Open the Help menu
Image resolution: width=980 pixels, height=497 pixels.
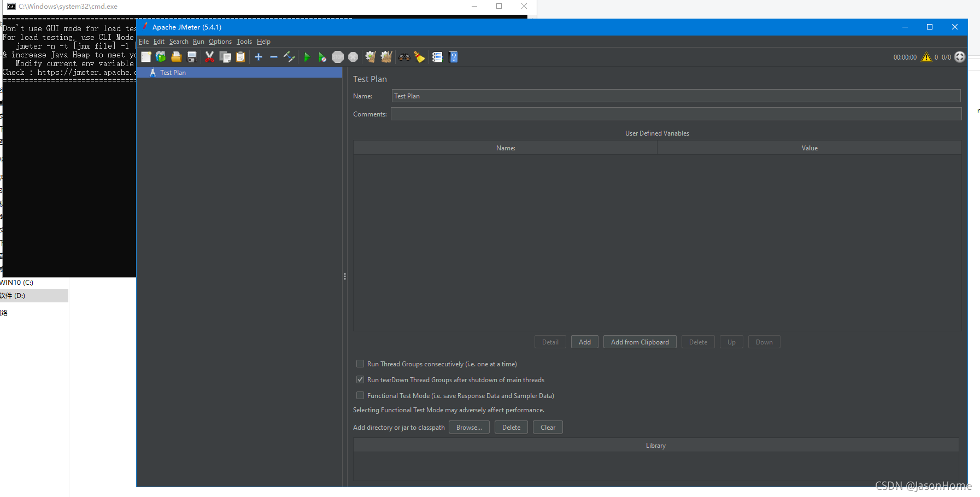263,42
